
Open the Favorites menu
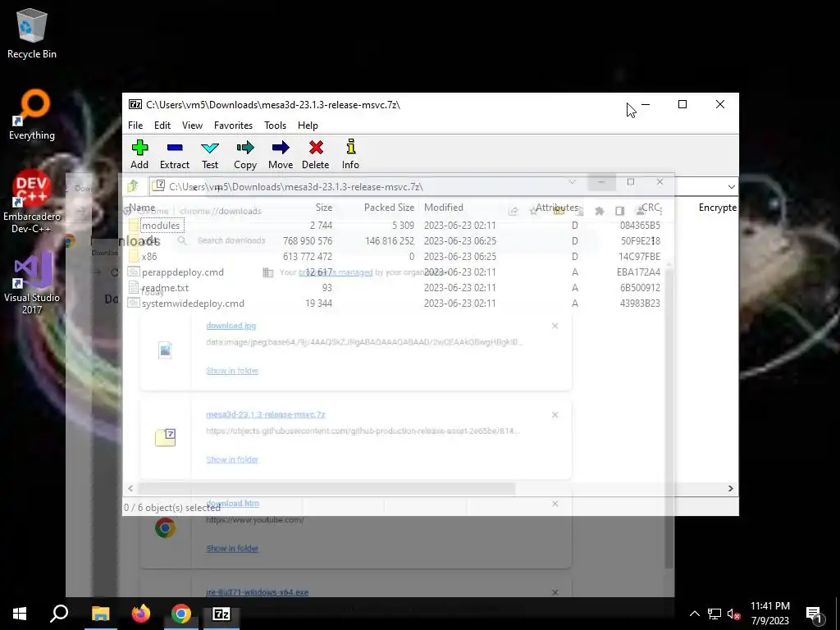tap(233, 126)
